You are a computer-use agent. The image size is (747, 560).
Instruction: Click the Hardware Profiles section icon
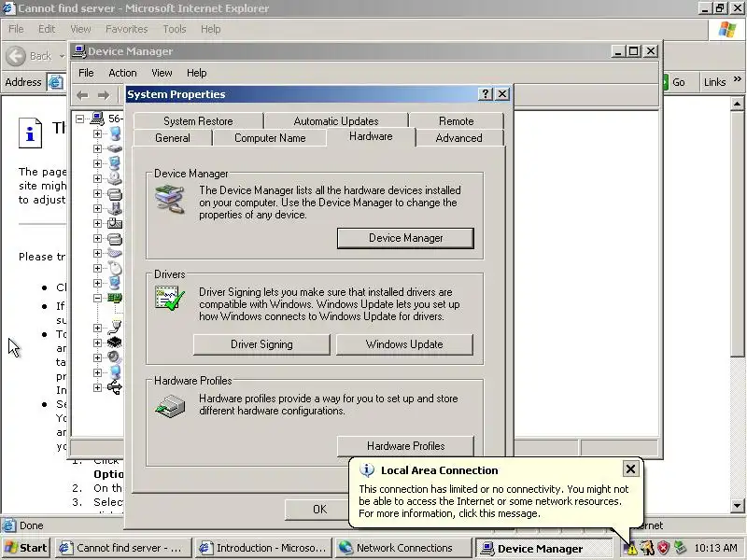pos(170,406)
